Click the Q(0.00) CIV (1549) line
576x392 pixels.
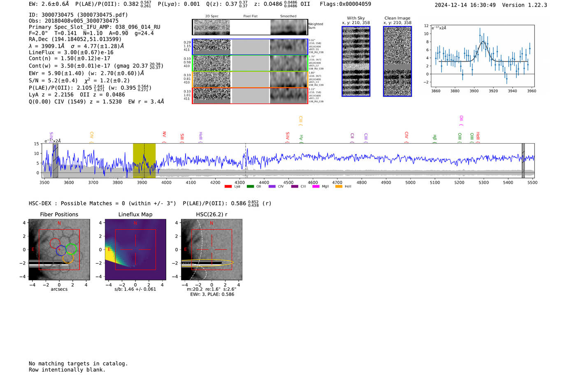[x=96, y=102]
